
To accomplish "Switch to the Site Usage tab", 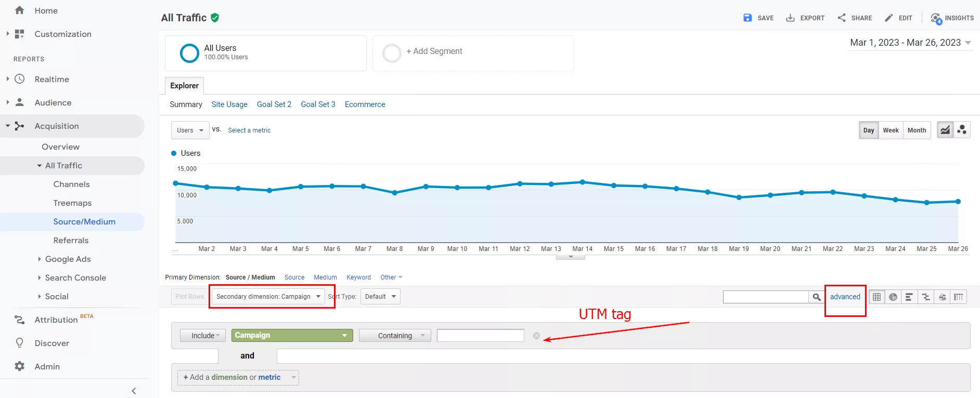I will tap(229, 104).
